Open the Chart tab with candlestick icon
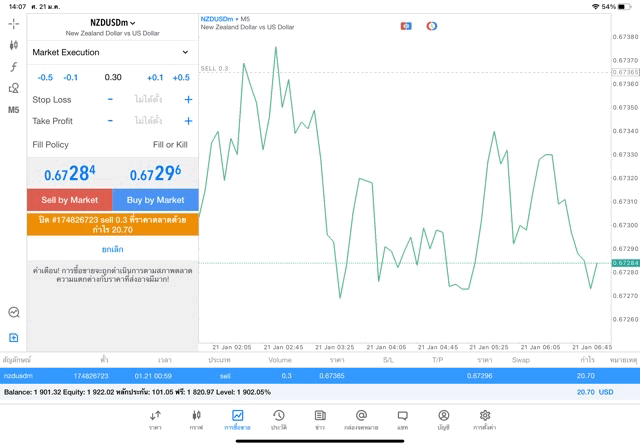Screen dimensions: 640x447 (196, 420)
